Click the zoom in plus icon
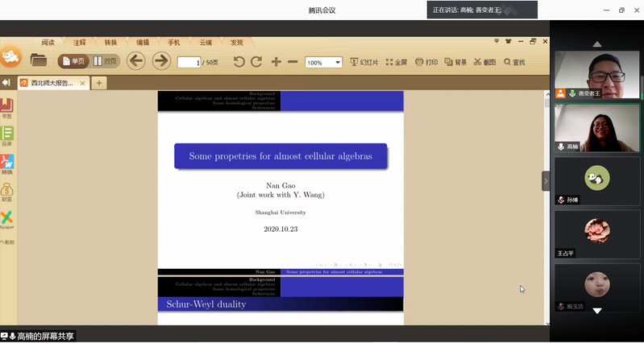644x343 pixels. 276,62
